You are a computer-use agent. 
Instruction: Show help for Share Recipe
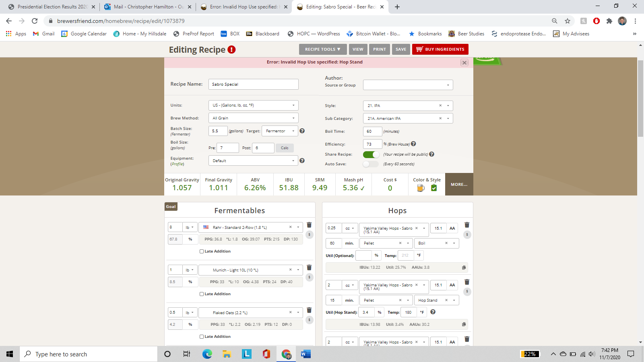coord(431,154)
